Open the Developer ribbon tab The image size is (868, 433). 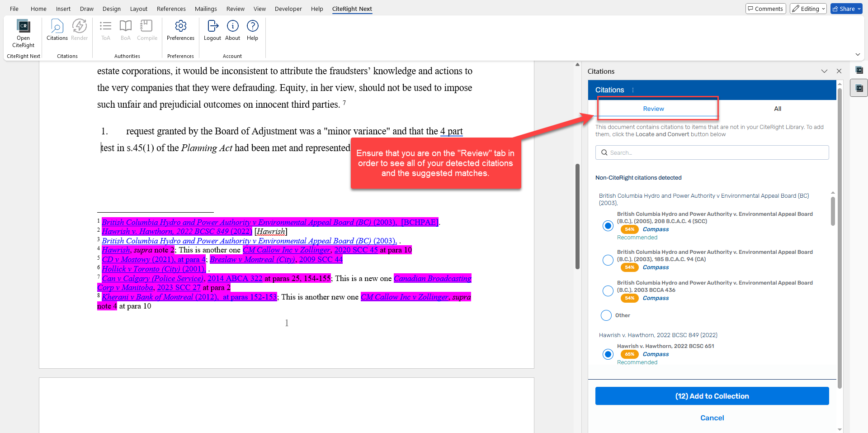coord(288,9)
